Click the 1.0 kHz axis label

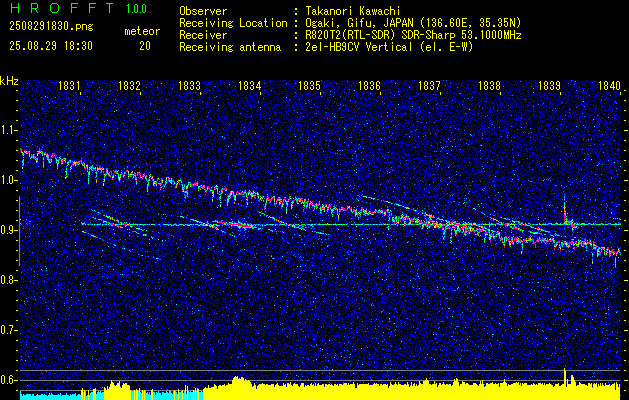(8, 180)
